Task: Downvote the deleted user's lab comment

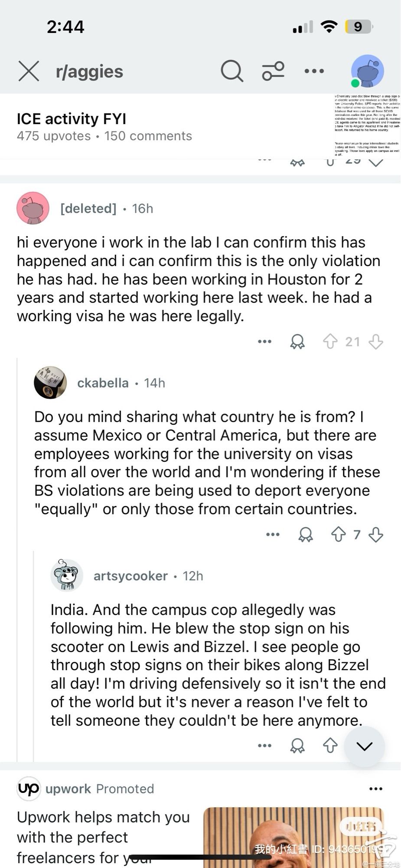Action: (x=376, y=342)
